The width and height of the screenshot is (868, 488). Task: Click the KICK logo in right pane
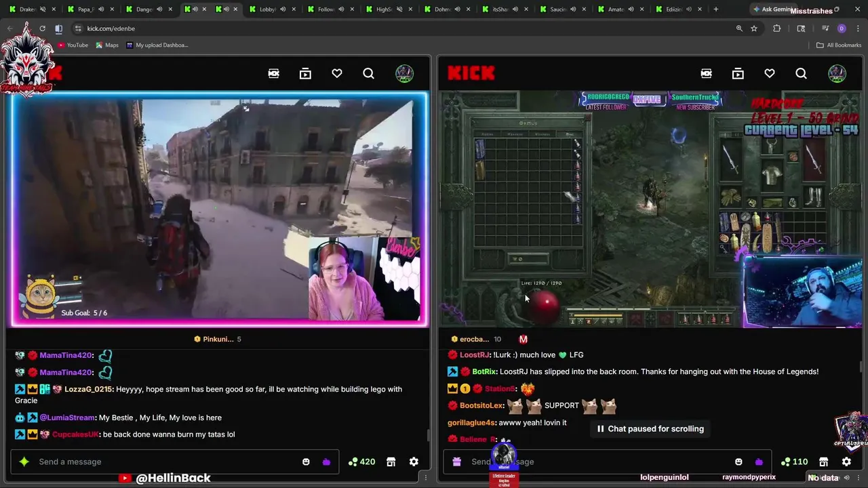click(x=471, y=73)
